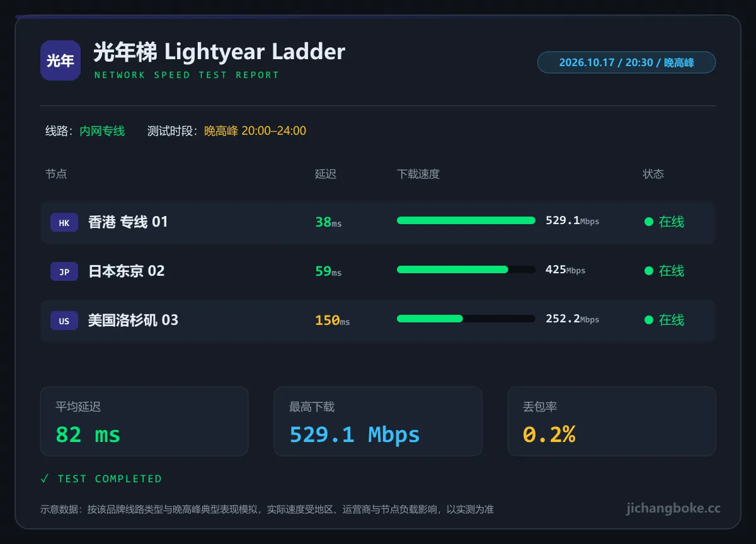Image resolution: width=756 pixels, height=544 pixels.
Task: Click the US region badge
Action: coord(64,320)
